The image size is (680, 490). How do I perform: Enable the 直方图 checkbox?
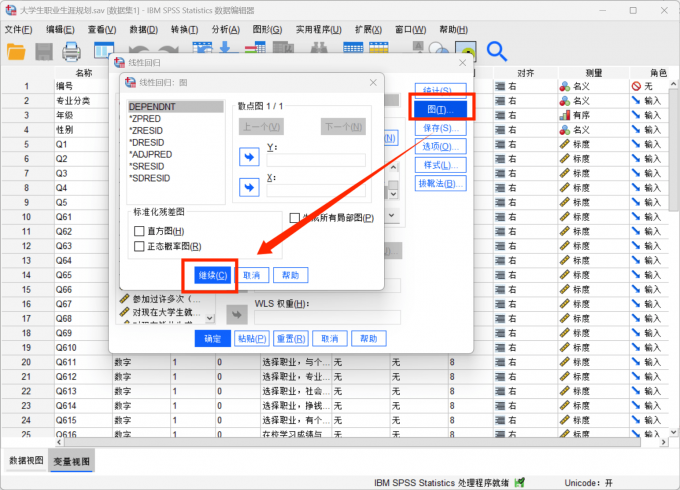[x=140, y=231]
